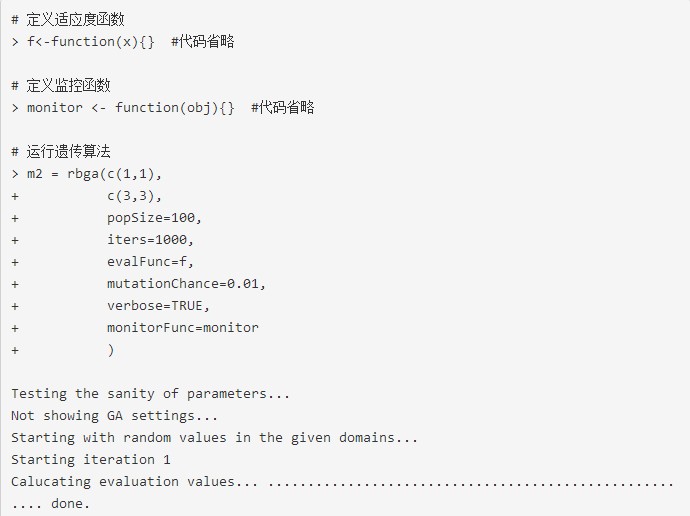Click the '# 定义适应度函数' comment line
Screen dimensions: 690x516
68,19
